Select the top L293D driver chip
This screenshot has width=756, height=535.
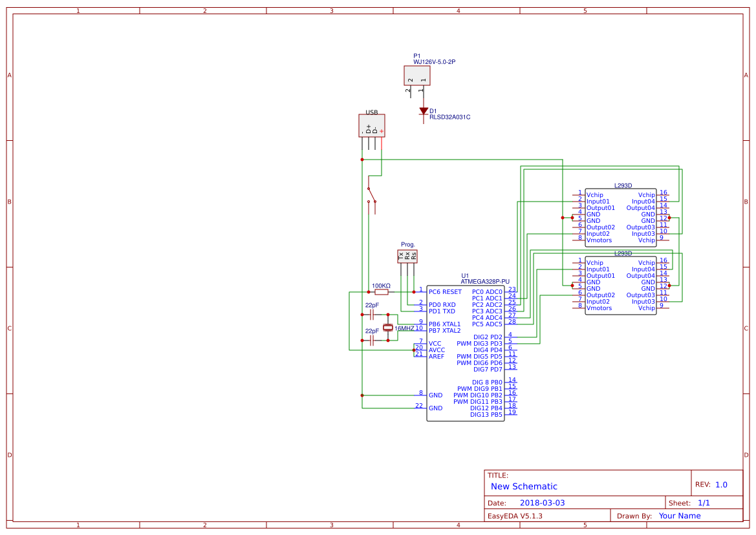click(x=620, y=217)
